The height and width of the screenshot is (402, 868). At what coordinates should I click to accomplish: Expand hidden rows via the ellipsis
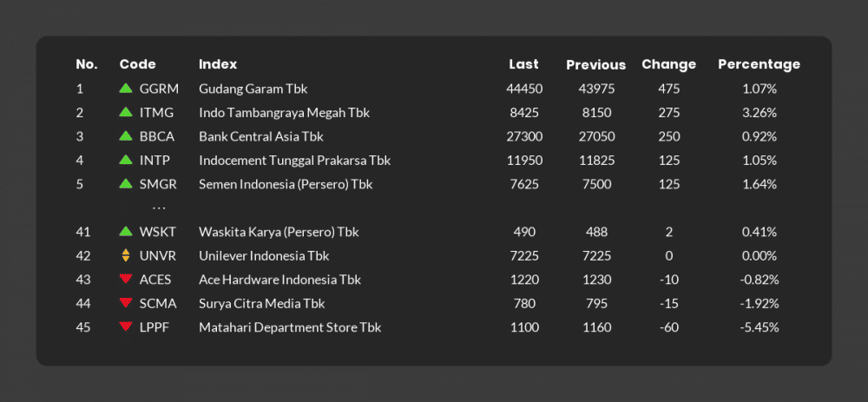(159, 208)
